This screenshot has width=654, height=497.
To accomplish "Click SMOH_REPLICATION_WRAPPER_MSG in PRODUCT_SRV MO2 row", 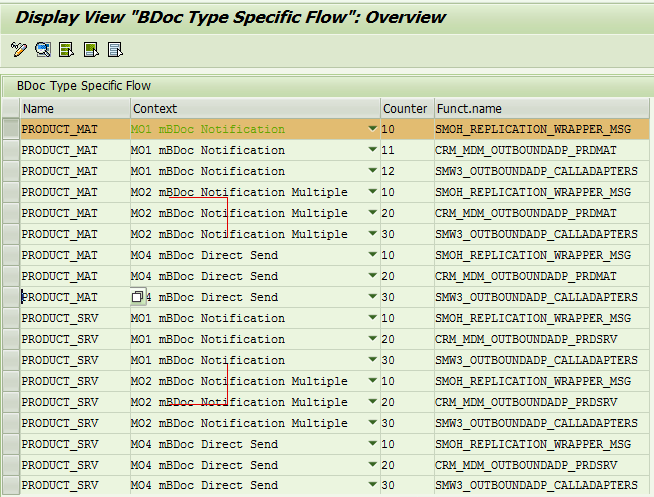I will [x=533, y=381].
